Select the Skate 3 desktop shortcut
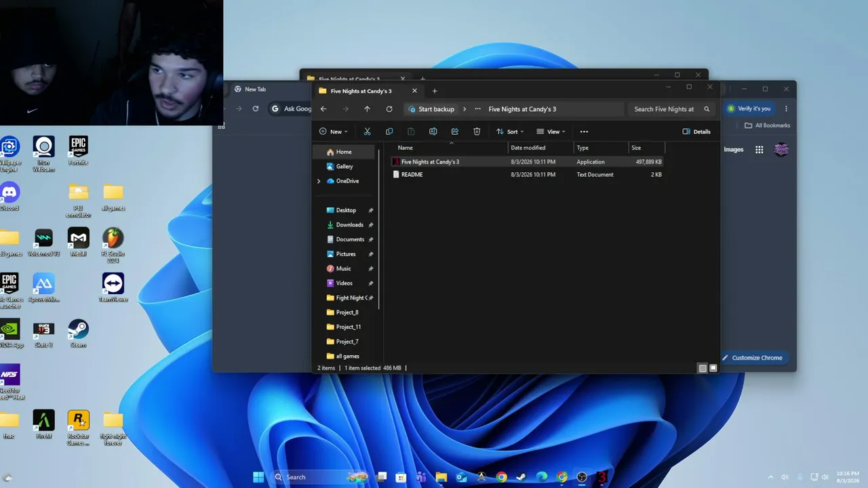 pos(44,333)
